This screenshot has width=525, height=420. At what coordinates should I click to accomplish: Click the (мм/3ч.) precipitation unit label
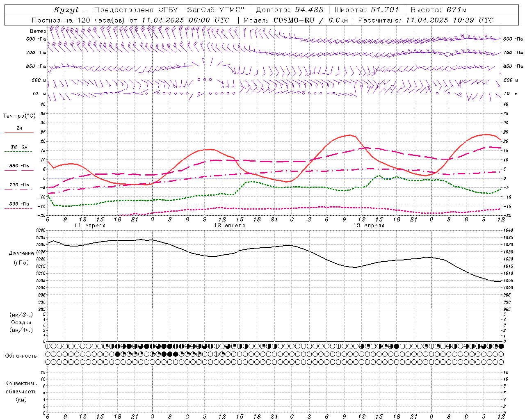click(21, 315)
